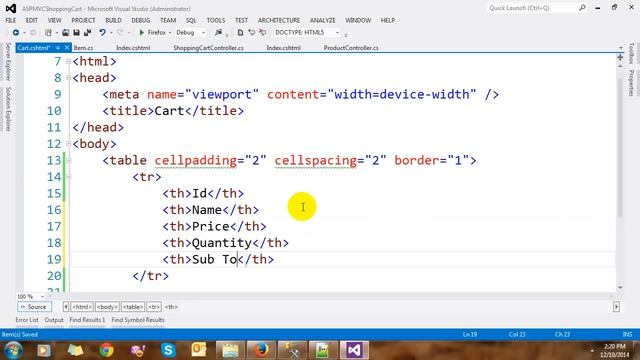Open the document tab list dropdown arrow
The image size is (640, 360).
tap(621, 48)
